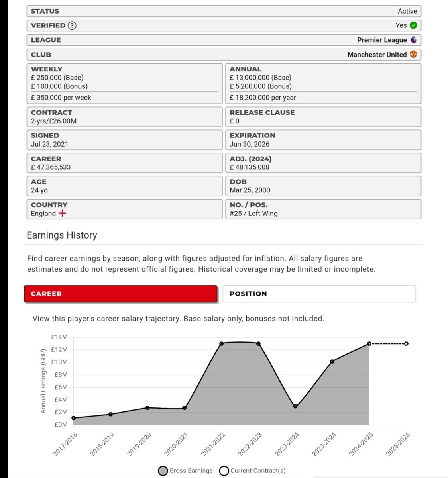
Task: Click the question mark help icon beside VERIFIED
Action: pos(72,25)
